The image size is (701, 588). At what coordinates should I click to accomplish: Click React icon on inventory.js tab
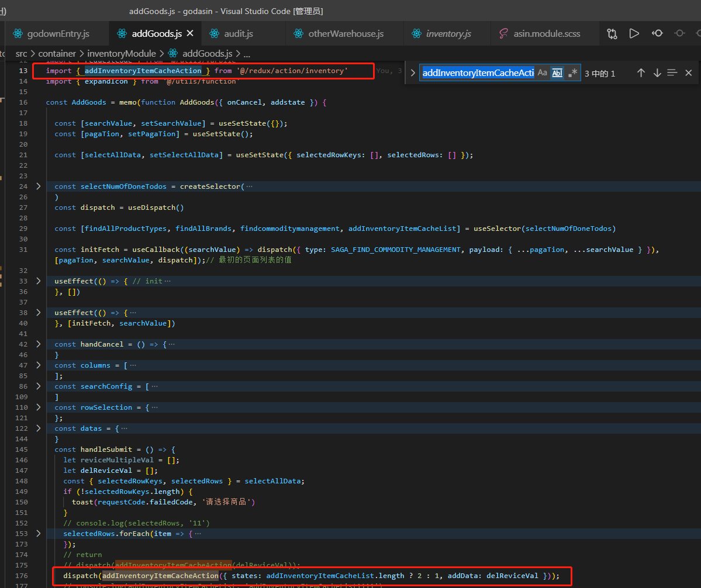[417, 33]
